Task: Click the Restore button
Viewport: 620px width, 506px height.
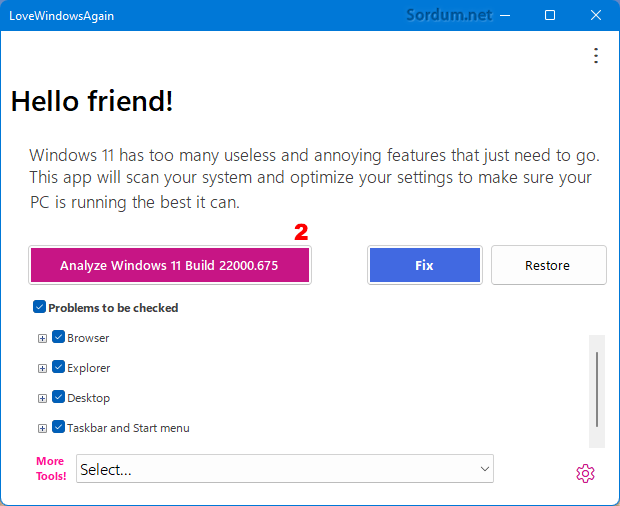Action: point(548,265)
